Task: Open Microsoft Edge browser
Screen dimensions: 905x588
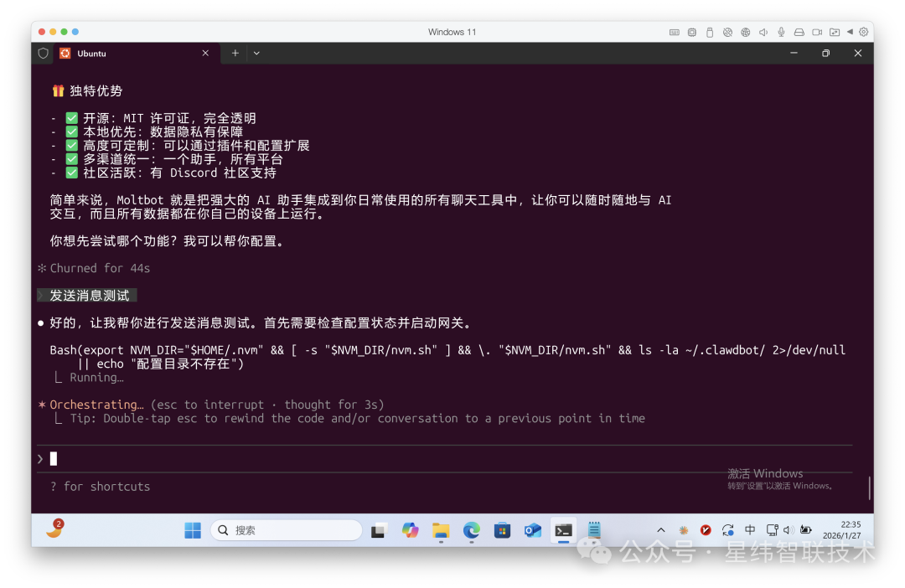Action: [x=472, y=530]
